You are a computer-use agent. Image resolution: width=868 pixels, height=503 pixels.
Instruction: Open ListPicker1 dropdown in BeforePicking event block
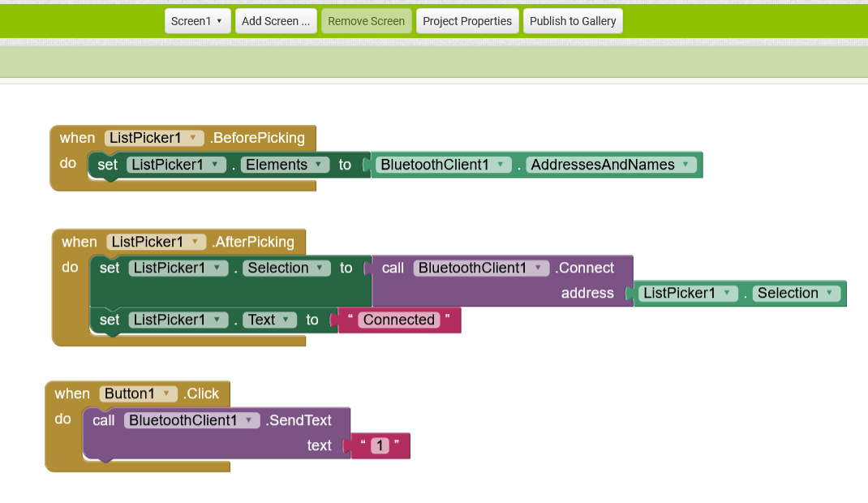click(x=195, y=137)
